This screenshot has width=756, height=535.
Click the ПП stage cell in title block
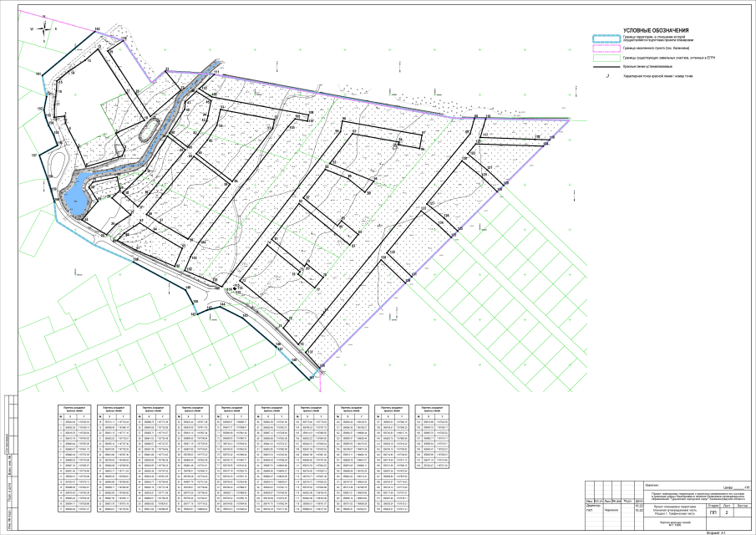pyautogui.click(x=713, y=512)
